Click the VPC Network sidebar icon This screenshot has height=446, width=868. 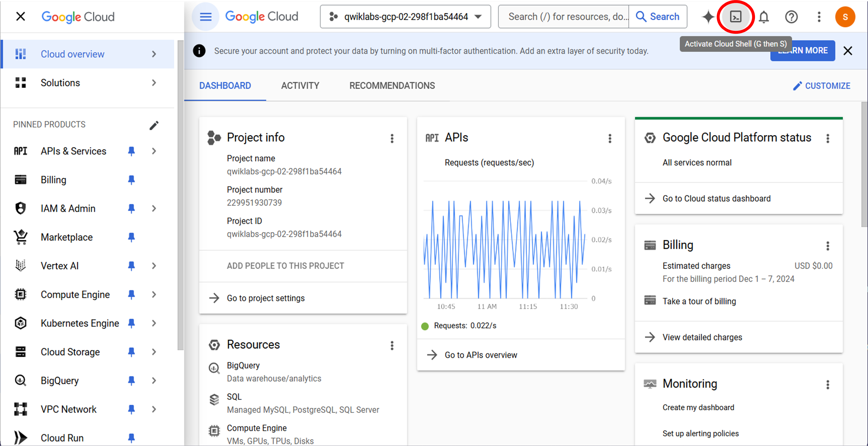20,409
